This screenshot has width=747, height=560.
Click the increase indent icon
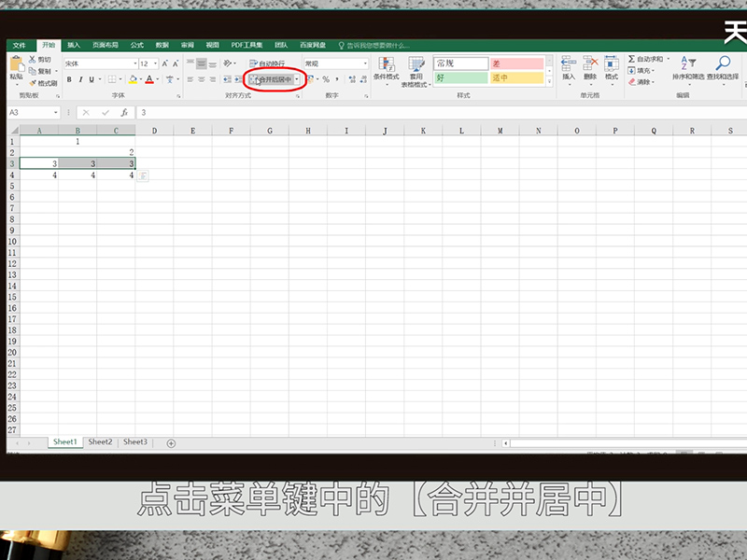238,79
